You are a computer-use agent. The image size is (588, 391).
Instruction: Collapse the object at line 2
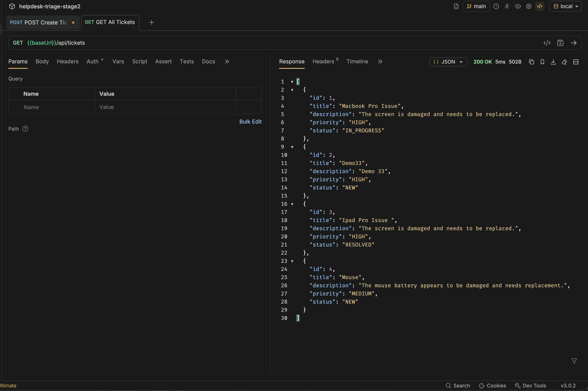(292, 90)
